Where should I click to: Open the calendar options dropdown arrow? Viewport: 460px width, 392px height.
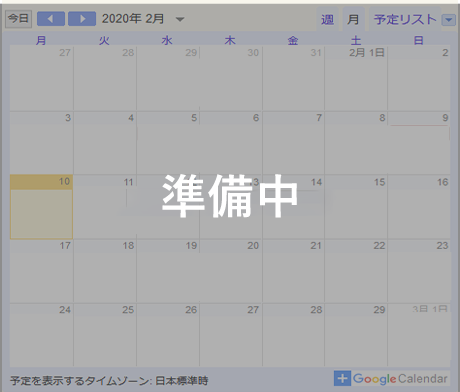tap(449, 20)
